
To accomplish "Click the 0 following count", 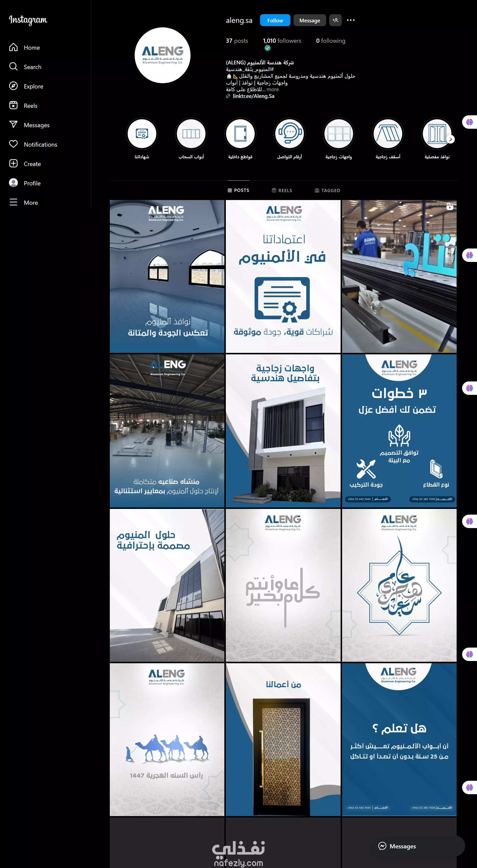I will [330, 41].
